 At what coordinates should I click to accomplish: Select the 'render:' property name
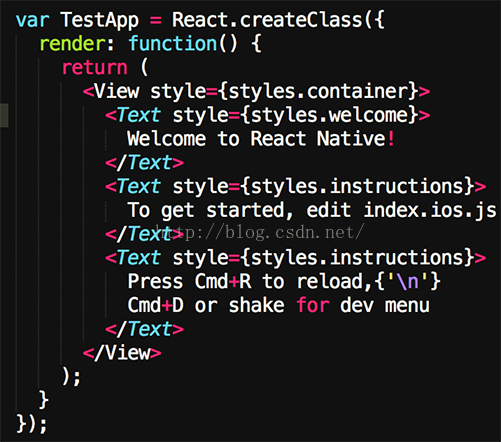click(77, 44)
